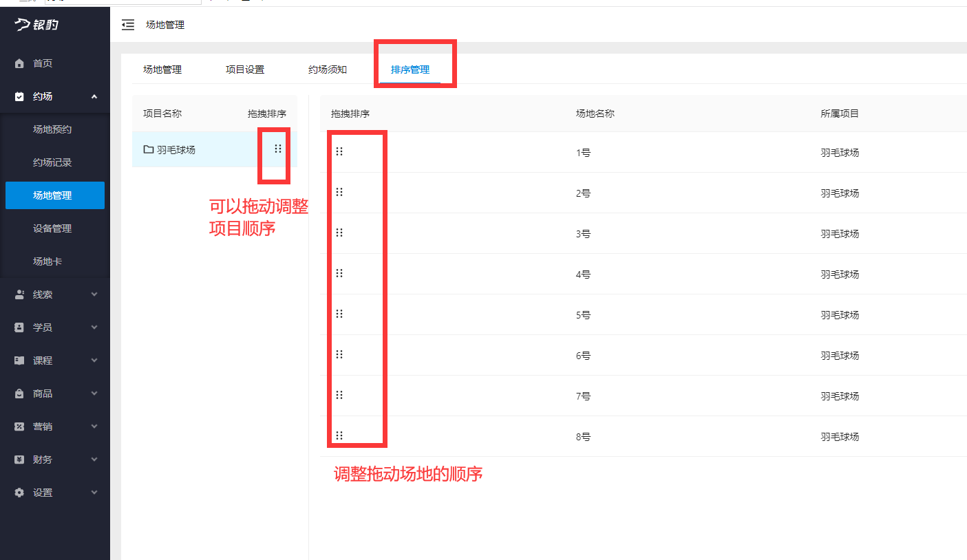Click the 商品 shopping bag icon
This screenshot has height=560, width=967.
pos(18,393)
